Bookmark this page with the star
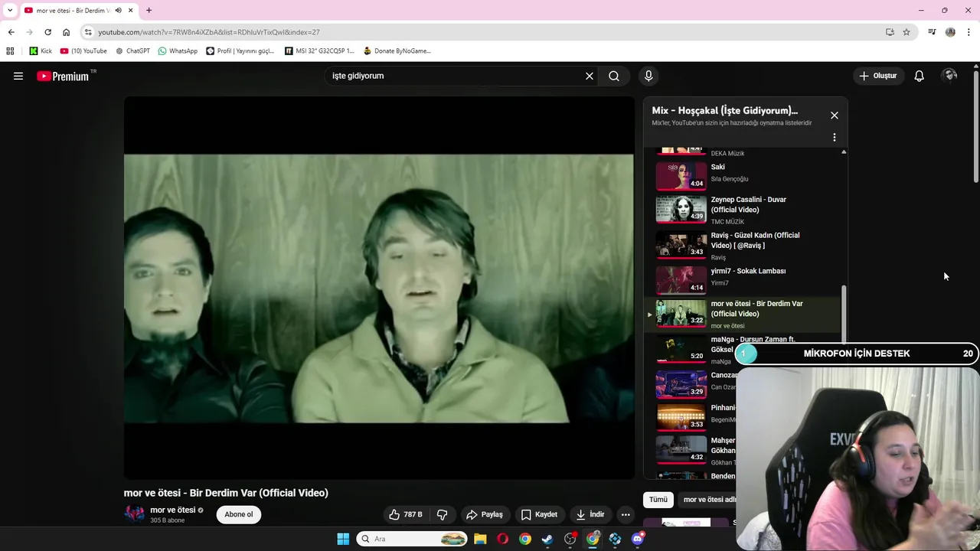 [x=906, y=32]
